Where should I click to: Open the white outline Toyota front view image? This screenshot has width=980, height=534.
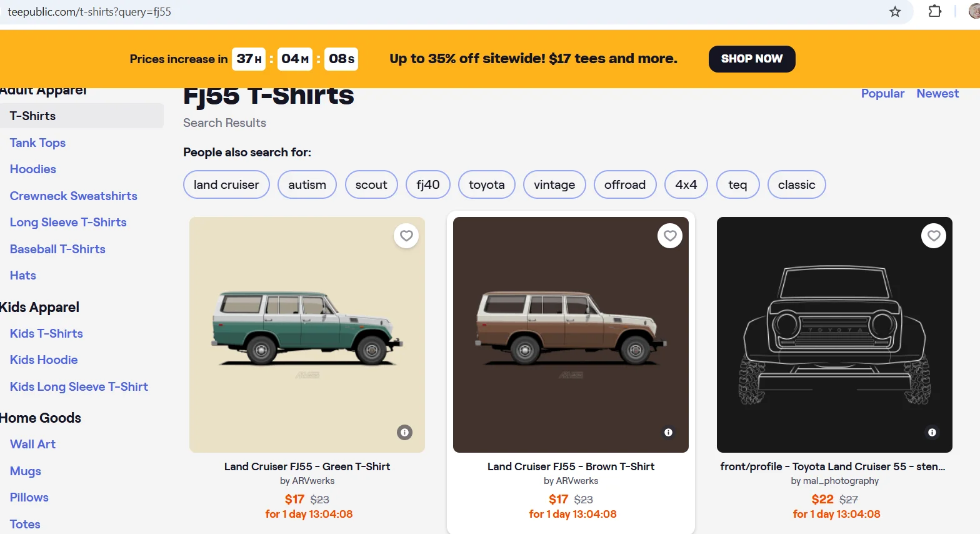pyautogui.click(x=834, y=335)
